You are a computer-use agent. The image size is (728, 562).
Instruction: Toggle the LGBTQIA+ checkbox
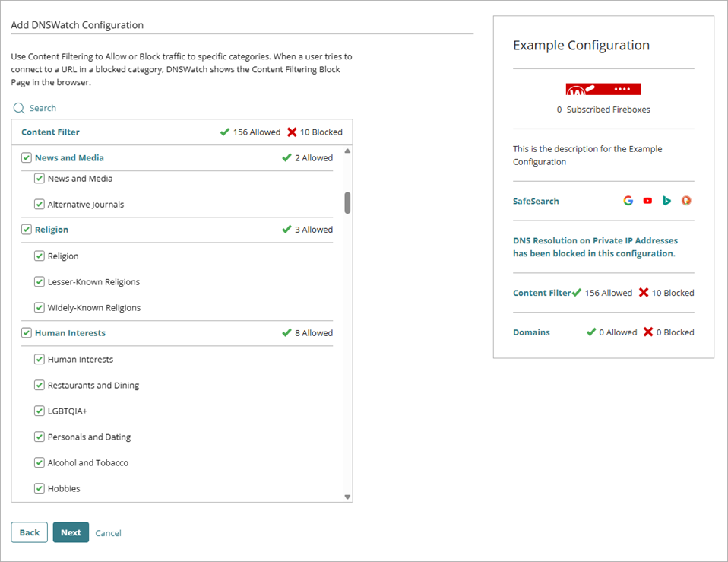[x=40, y=411]
